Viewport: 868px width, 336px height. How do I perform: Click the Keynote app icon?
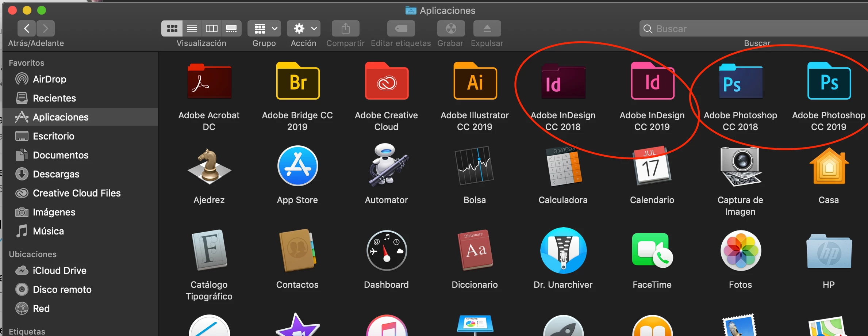click(475, 325)
